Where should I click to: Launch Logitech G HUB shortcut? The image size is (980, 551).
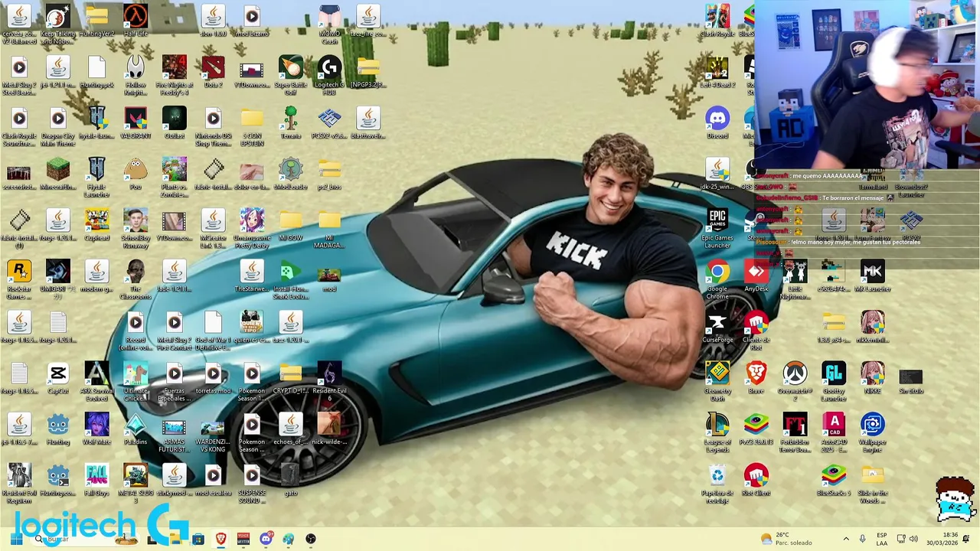click(x=329, y=67)
